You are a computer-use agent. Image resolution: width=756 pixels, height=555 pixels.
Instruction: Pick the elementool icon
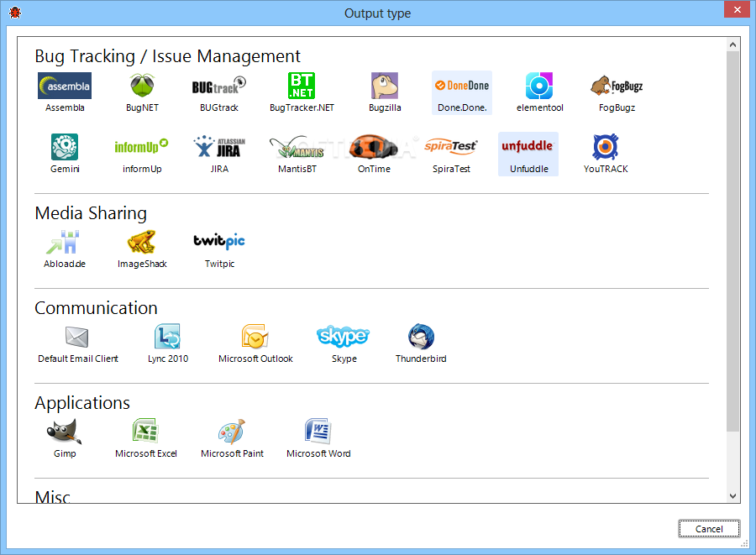pos(539,86)
